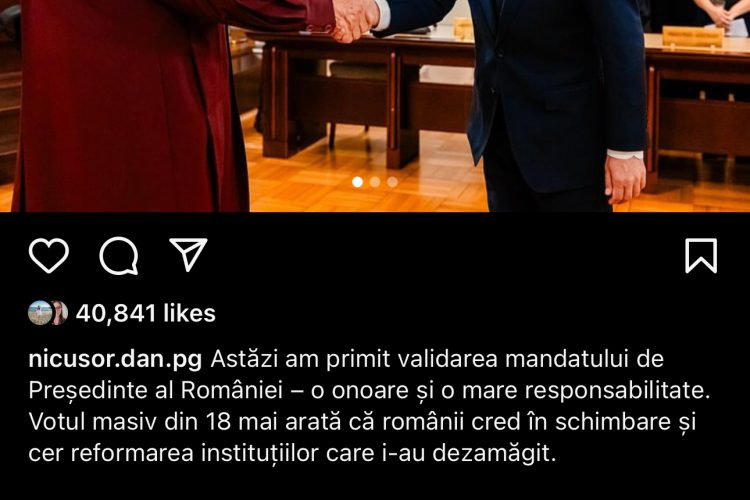Tap the caption sentence starting Votul masiv
Screen dimensions: 750x500
362,437
